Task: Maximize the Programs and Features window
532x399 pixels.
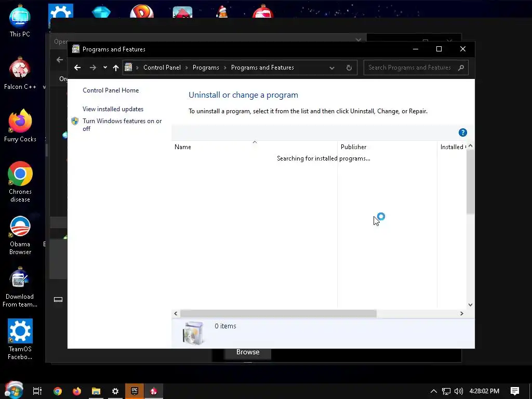Action: 439,49
